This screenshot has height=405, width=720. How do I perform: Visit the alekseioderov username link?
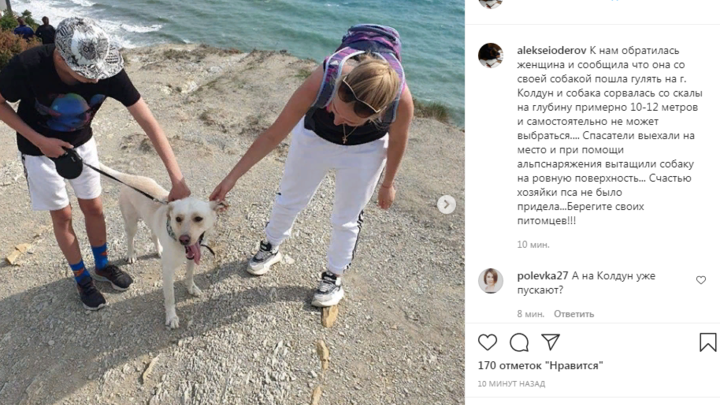coord(551,50)
